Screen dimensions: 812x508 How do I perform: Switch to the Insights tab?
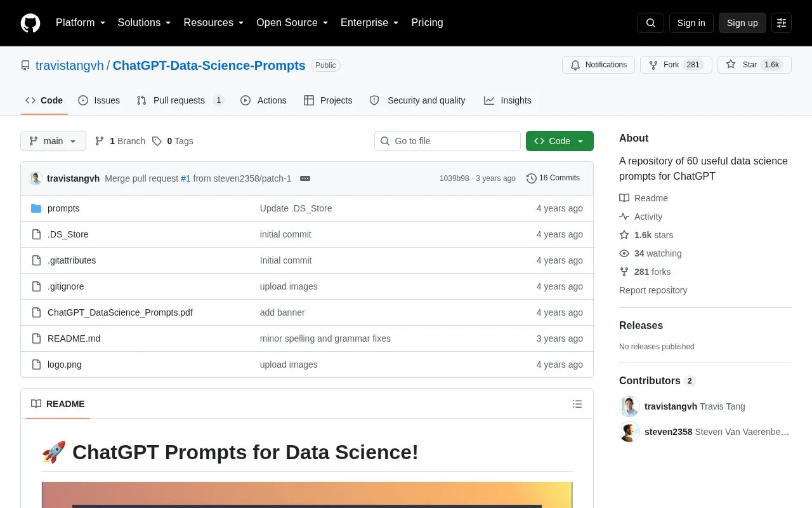pyautogui.click(x=507, y=100)
